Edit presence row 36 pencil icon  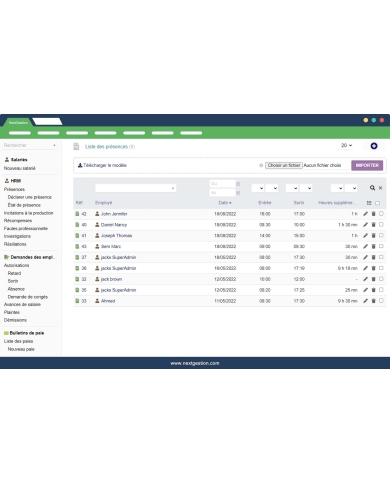365,268
